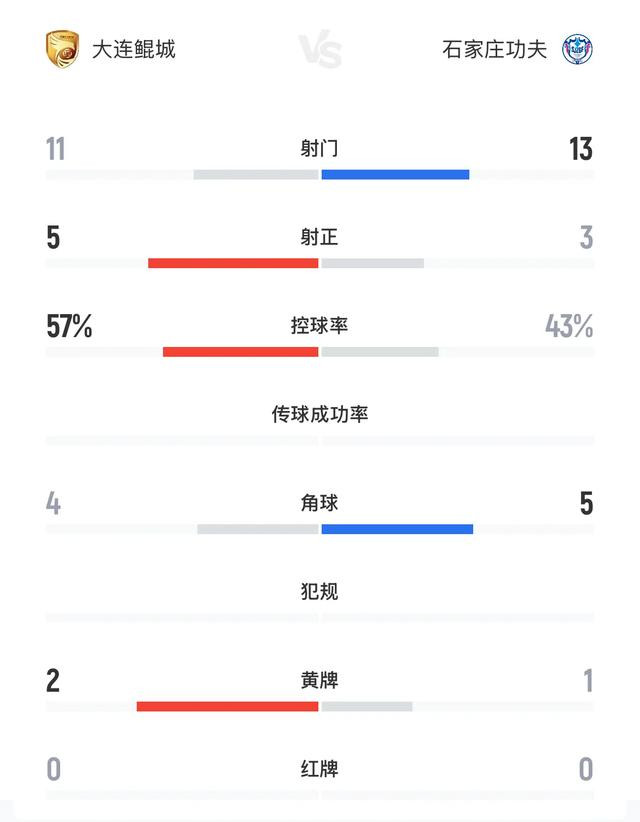This screenshot has height=822, width=640.
Task: Click the 黄牌 stat label
Action: click(x=319, y=680)
